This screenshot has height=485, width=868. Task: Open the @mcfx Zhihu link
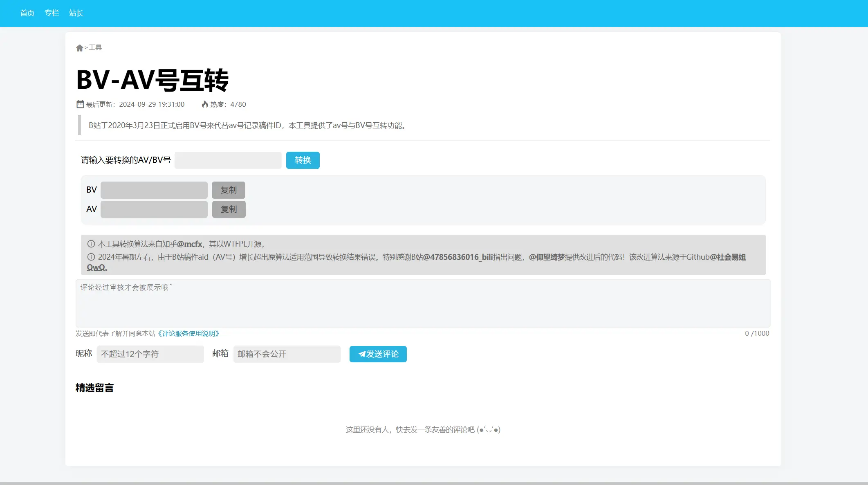[x=189, y=244]
